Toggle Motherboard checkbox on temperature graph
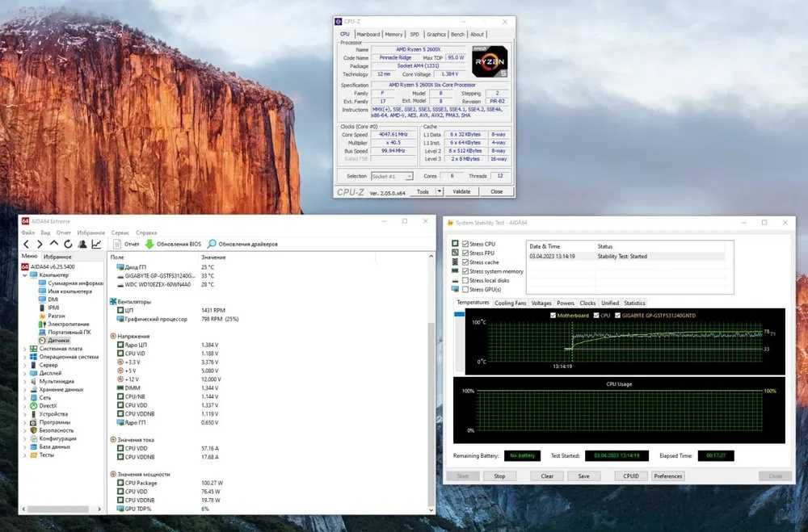The height and width of the screenshot is (532, 808). click(x=553, y=315)
